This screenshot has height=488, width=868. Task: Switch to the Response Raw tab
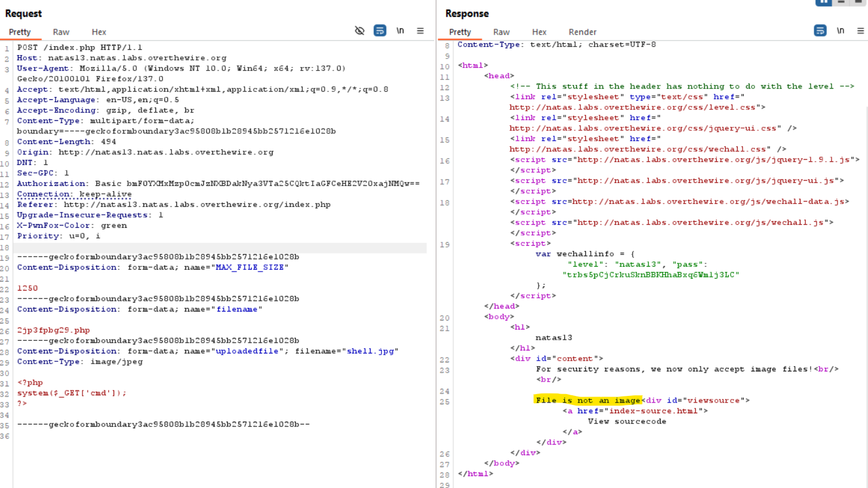coord(501,32)
